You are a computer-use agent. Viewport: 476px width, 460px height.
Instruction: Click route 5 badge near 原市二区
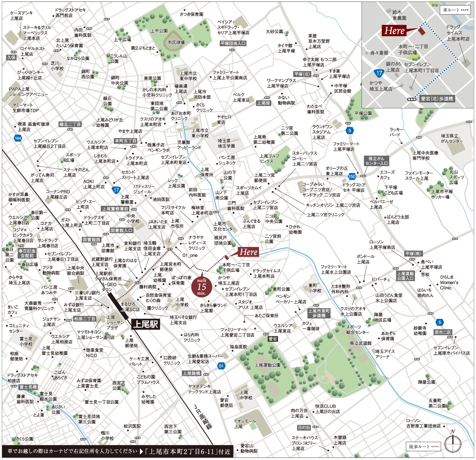coord(439,322)
